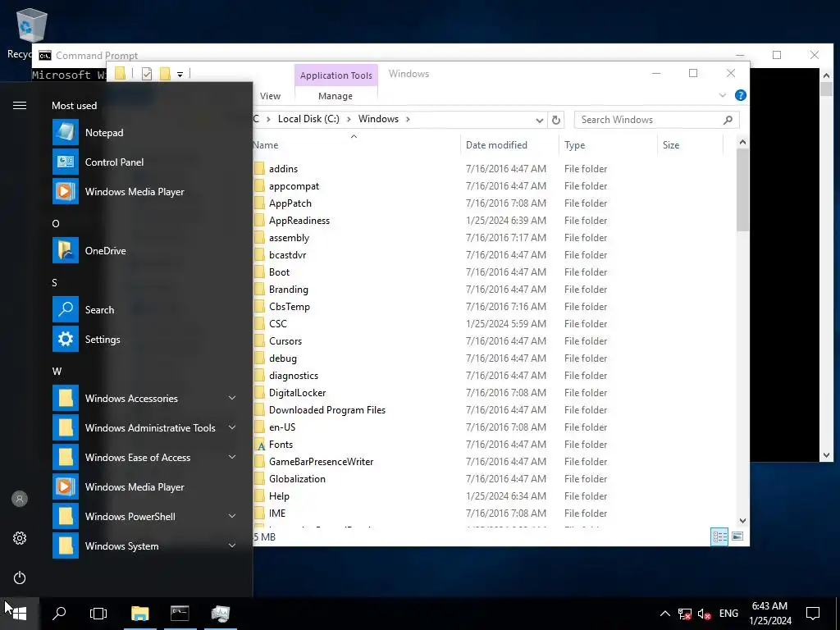Image resolution: width=840 pixels, height=630 pixels.
Task: Select the Application Tools contextual tab
Action: [x=336, y=75]
